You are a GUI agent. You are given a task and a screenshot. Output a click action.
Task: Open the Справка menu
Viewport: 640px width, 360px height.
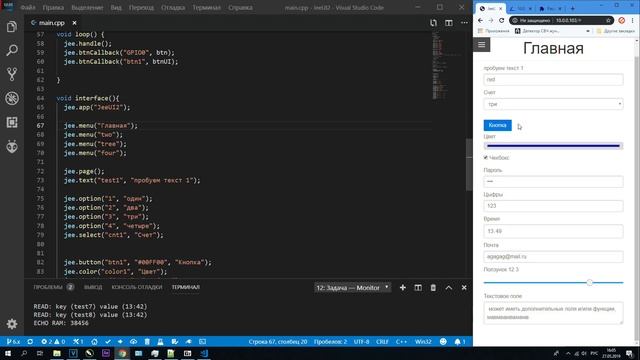coord(240,7)
